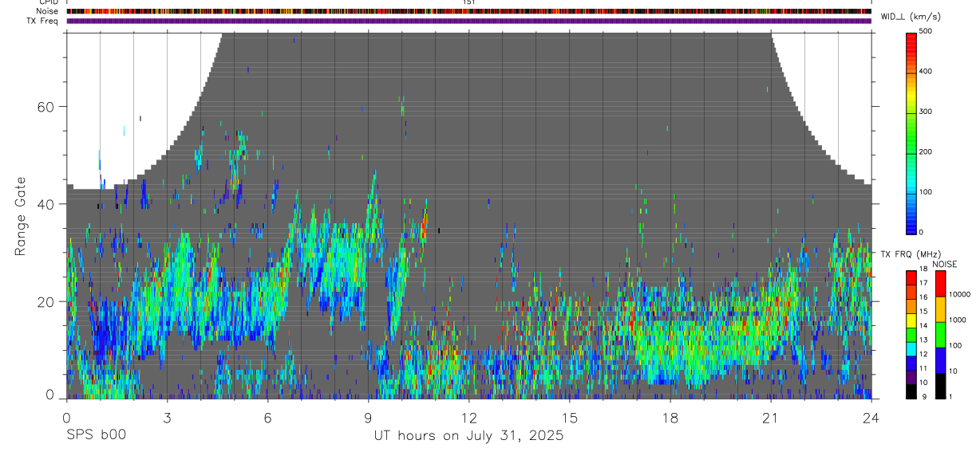The image size is (980, 452).
Task: Click the '300' value on WID scale
Action: pos(926,112)
